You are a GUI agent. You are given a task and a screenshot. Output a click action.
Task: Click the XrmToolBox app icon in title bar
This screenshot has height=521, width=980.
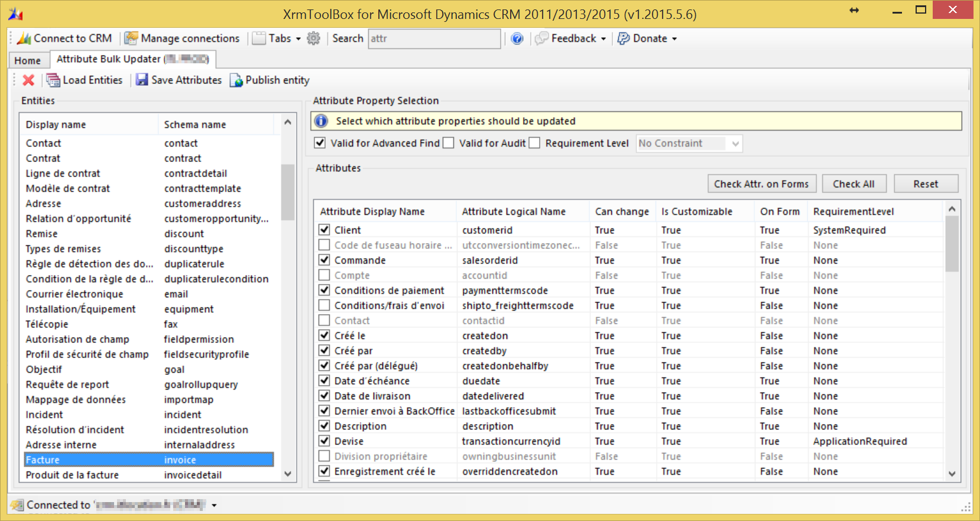(x=15, y=14)
